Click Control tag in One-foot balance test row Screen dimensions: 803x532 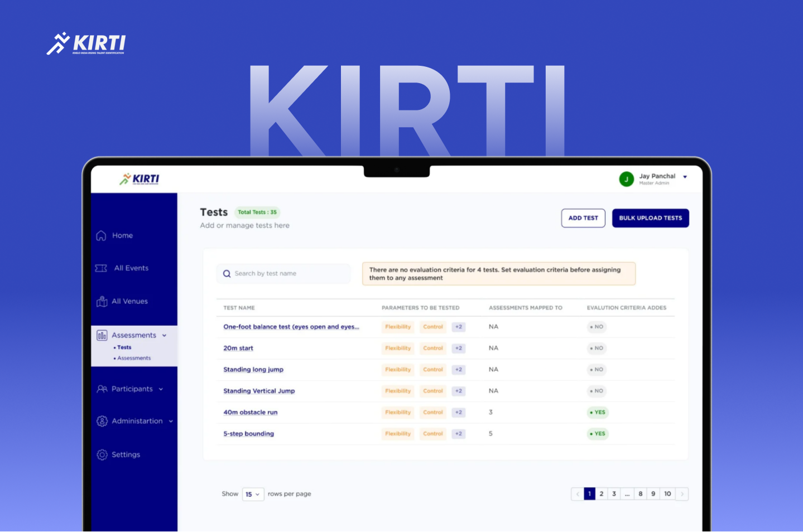[x=433, y=327]
